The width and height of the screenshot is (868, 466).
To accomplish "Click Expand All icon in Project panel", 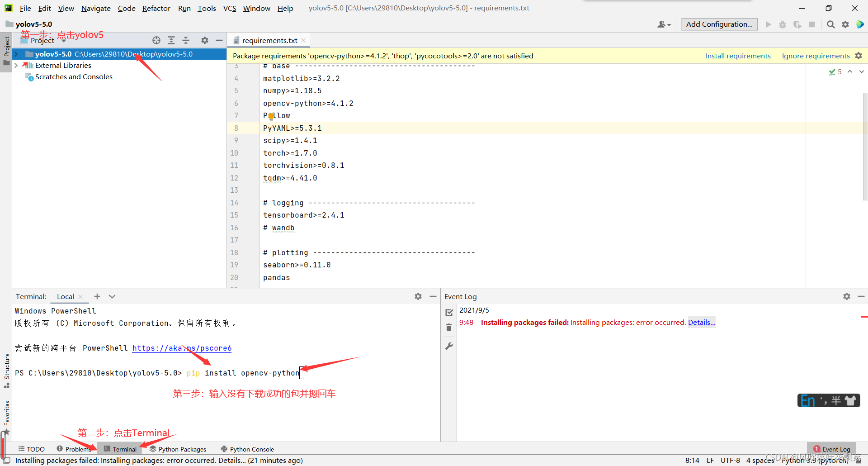I will click(x=171, y=40).
